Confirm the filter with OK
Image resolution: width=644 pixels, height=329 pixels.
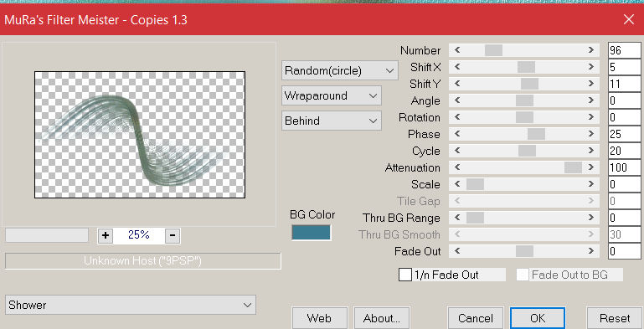click(538, 318)
